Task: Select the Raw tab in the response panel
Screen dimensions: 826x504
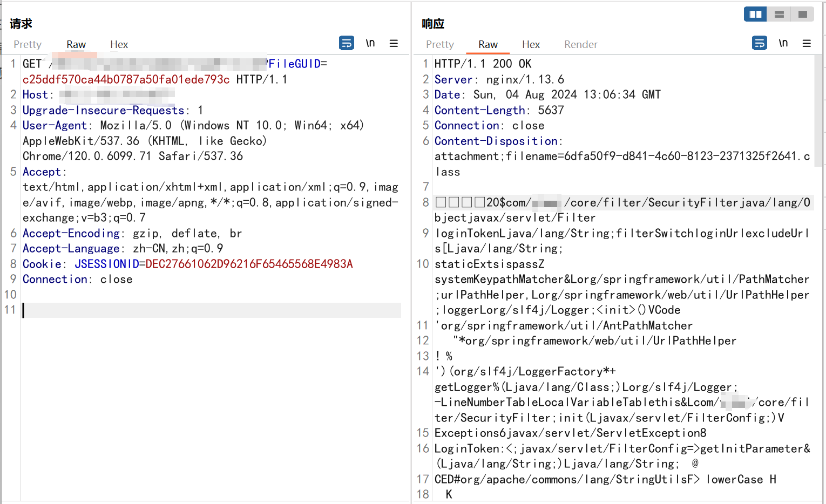Action: (488, 44)
